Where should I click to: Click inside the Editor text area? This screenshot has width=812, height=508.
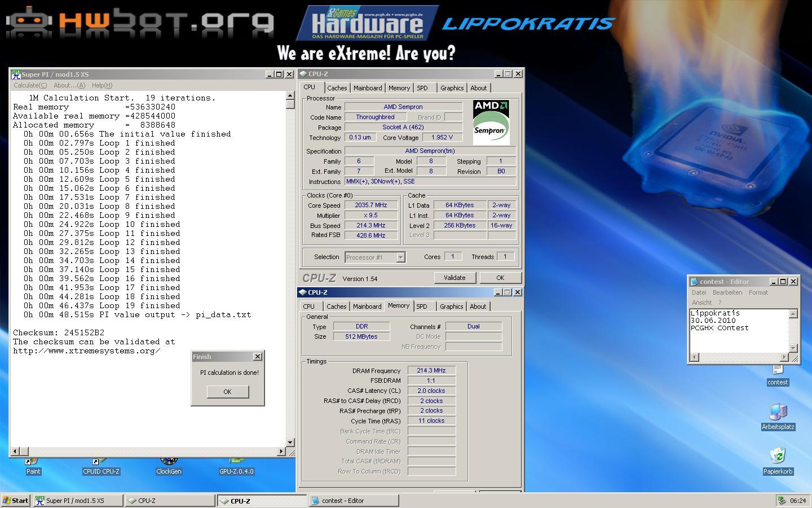click(739, 330)
